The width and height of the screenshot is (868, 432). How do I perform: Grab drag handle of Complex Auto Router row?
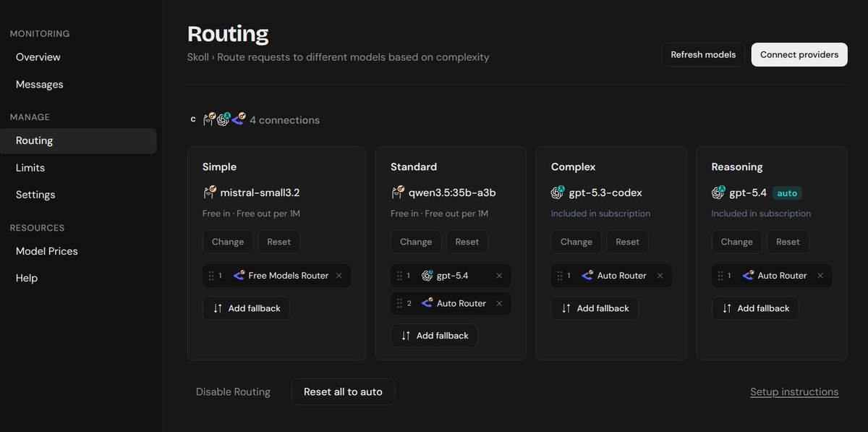coord(560,276)
